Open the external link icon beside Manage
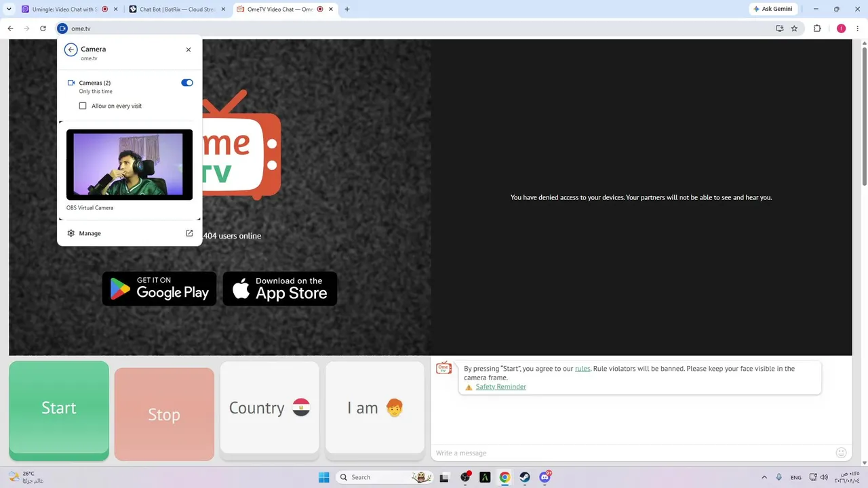This screenshot has width=868, height=488. click(x=189, y=233)
